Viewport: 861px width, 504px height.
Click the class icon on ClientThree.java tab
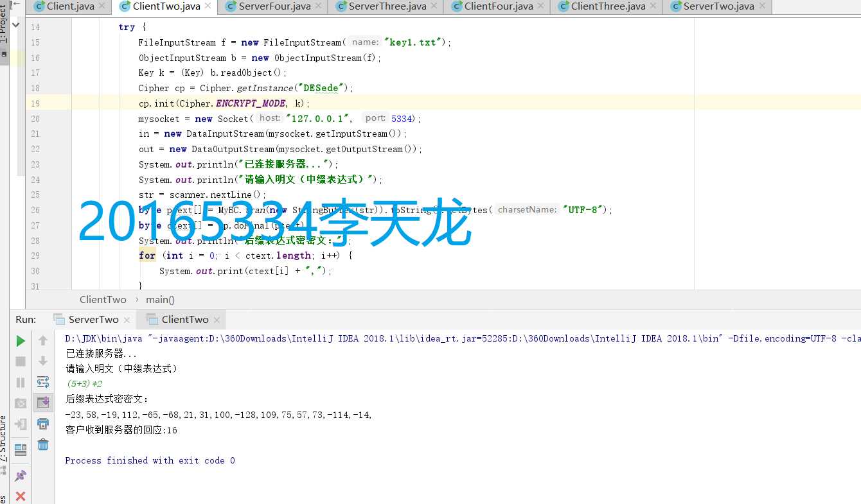[x=564, y=6]
